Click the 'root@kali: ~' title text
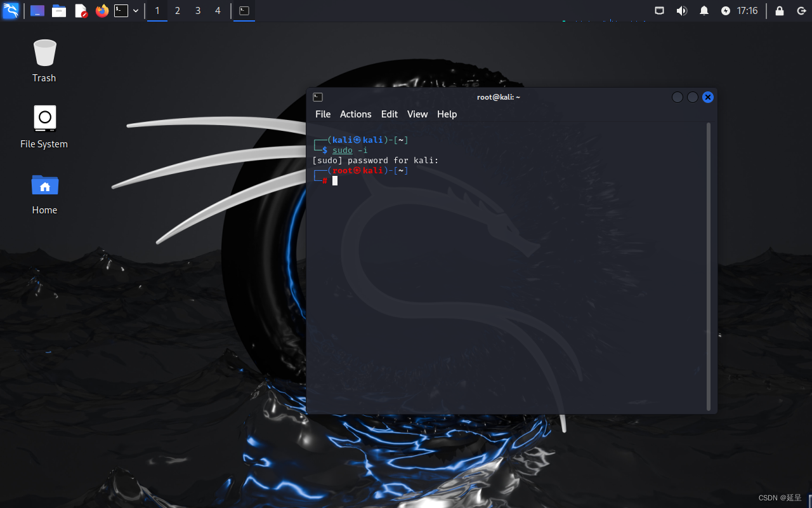Viewport: 812px width, 508px height. click(499, 97)
